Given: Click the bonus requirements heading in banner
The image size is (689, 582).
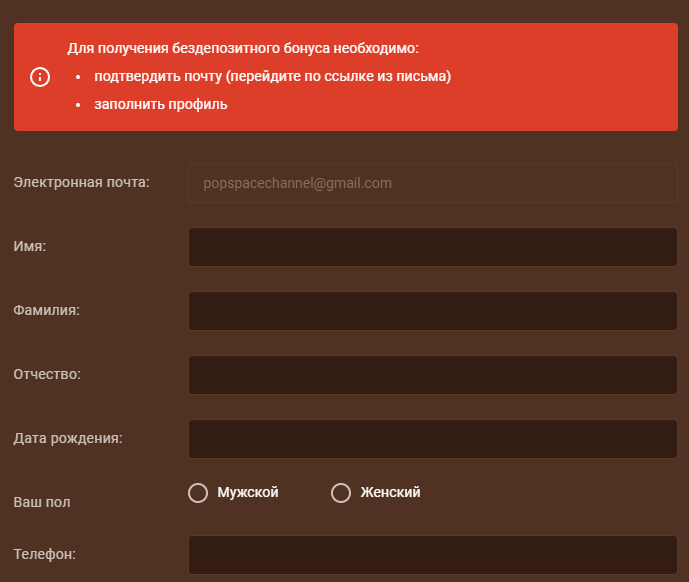Looking at the screenshot, I should [x=243, y=48].
